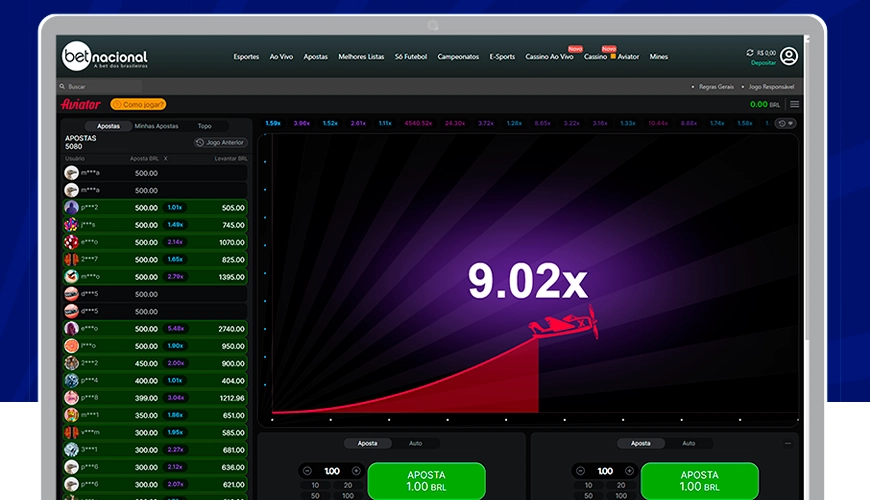The image size is (870, 500).
Task: Increase right bet amount with plus
Action: [x=629, y=471]
